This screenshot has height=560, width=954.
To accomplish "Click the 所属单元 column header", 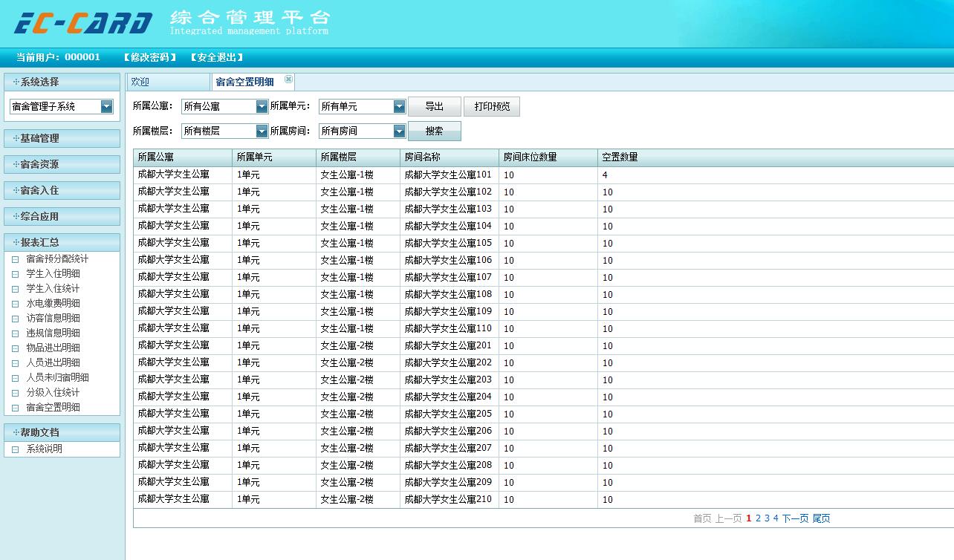I will [x=274, y=157].
